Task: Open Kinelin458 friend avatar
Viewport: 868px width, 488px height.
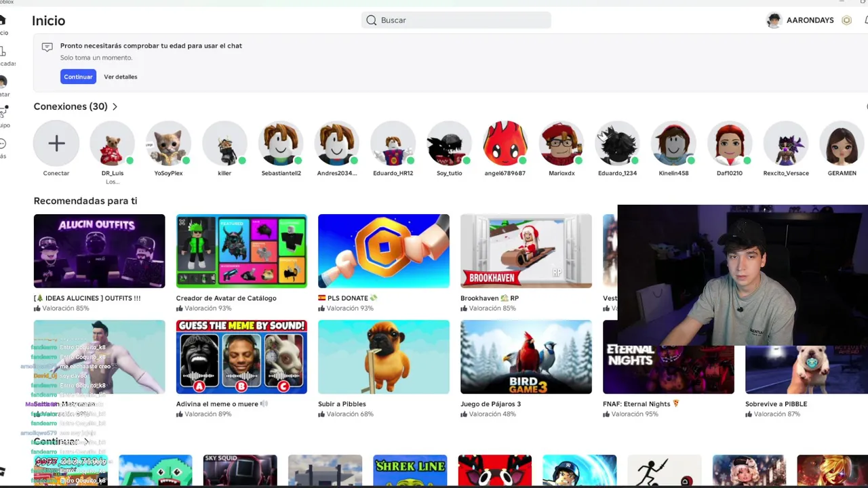Action: (x=673, y=143)
